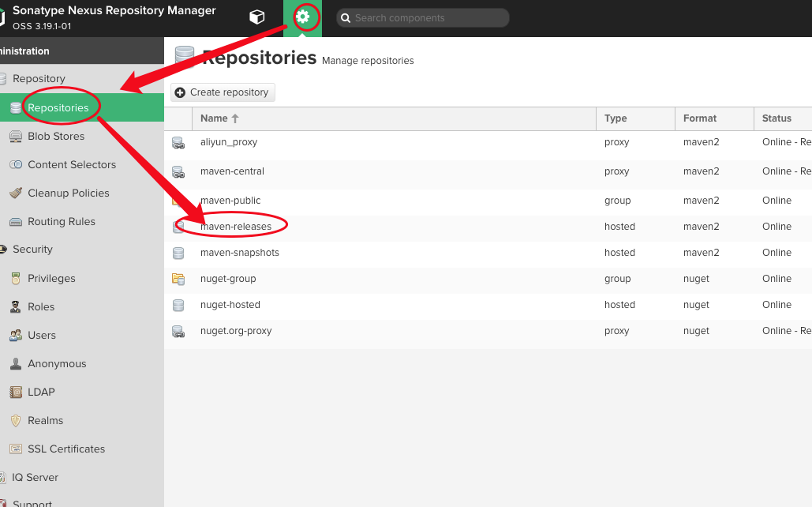Click the Blob Stores icon
Viewport: 812px width, 507px height.
pos(16,137)
